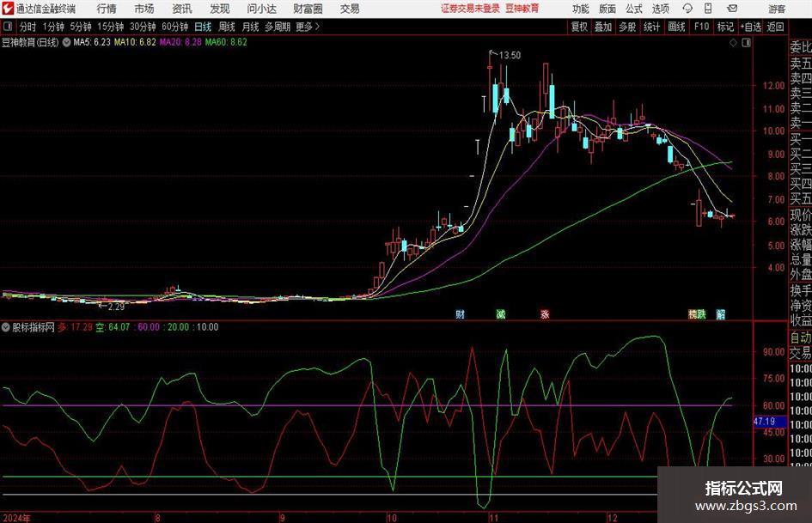Screen dimensions: 812x523
Task: Open the 选项 menu
Action: tap(660, 9)
